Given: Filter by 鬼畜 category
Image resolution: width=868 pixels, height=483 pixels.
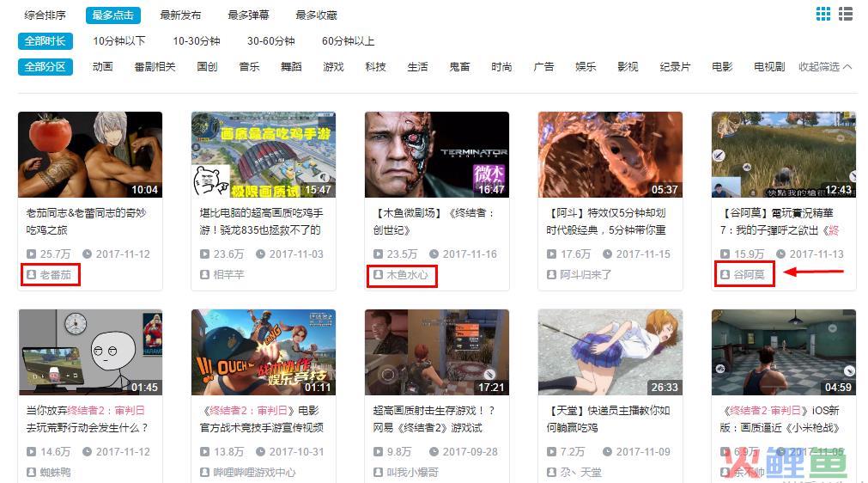Looking at the screenshot, I should pyautogui.click(x=459, y=67).
